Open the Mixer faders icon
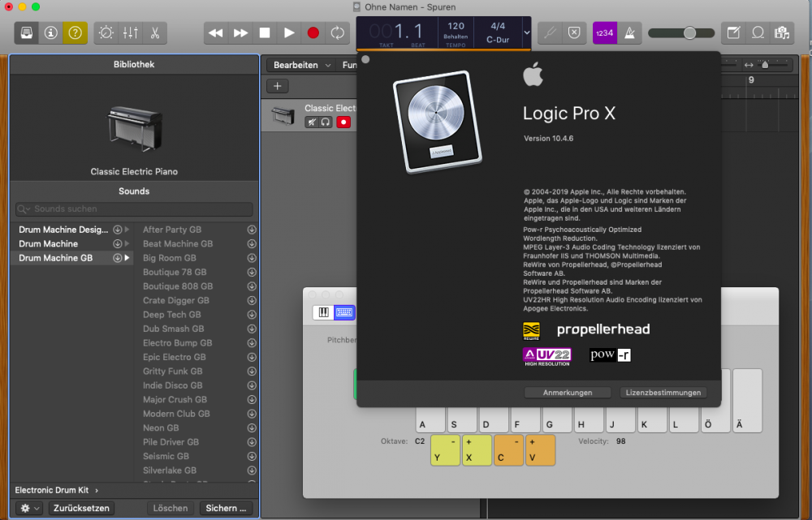812x520 pixels. (131, 33)
